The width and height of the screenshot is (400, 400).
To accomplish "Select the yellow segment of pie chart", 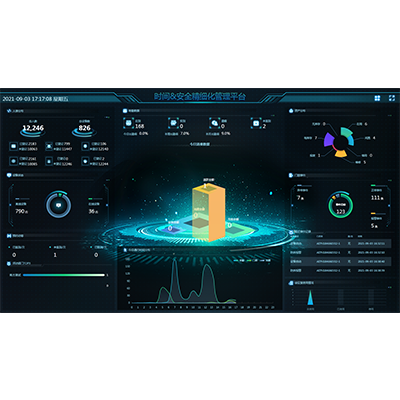I will [341, 153].
